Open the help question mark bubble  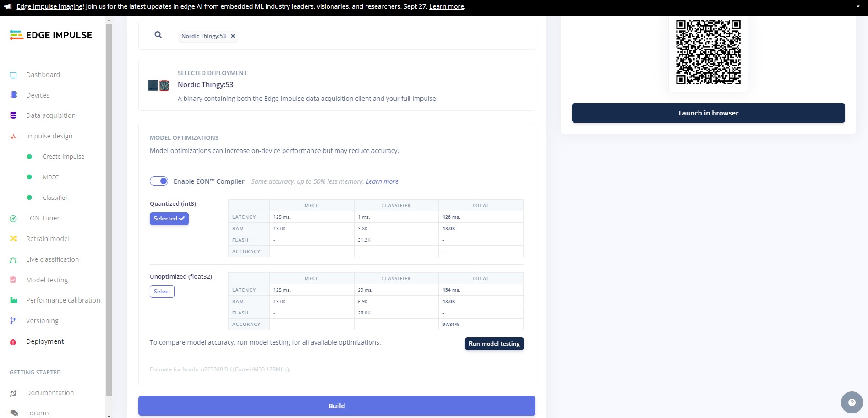pyautogui.click(x=852, y=402)
